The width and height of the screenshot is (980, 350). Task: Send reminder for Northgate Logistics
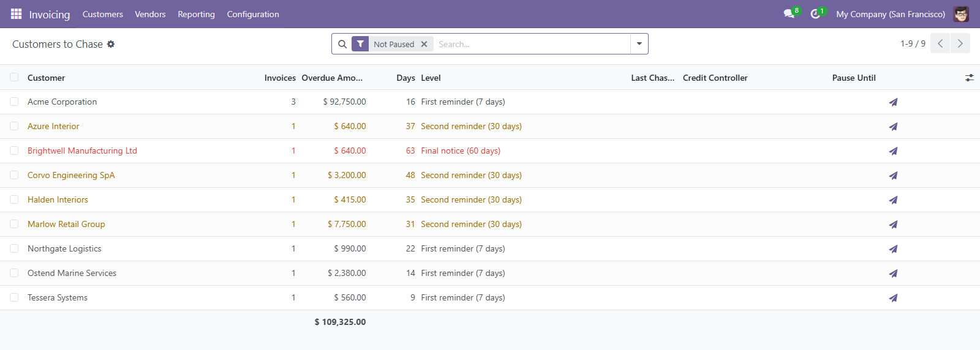[x=893, y=249]
